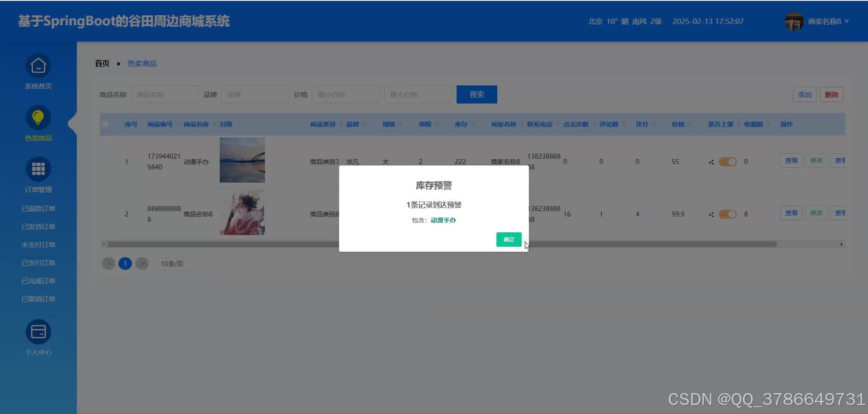Click the 热卖商品 lightbulb icon
Screen dimensions: 868x414
[38, 117]
